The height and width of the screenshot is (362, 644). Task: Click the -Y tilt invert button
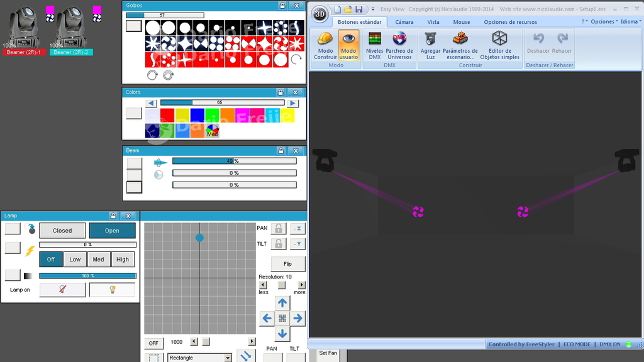tap(297, 244)
